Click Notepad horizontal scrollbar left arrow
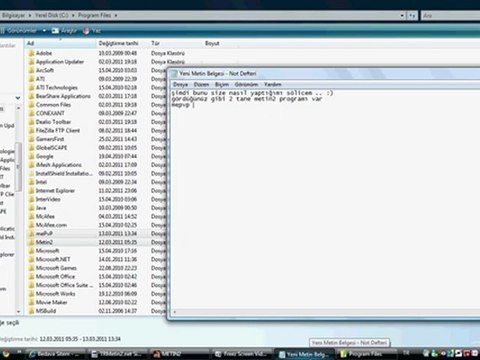This screenshot has height=360, width=480. pos(175,312)
